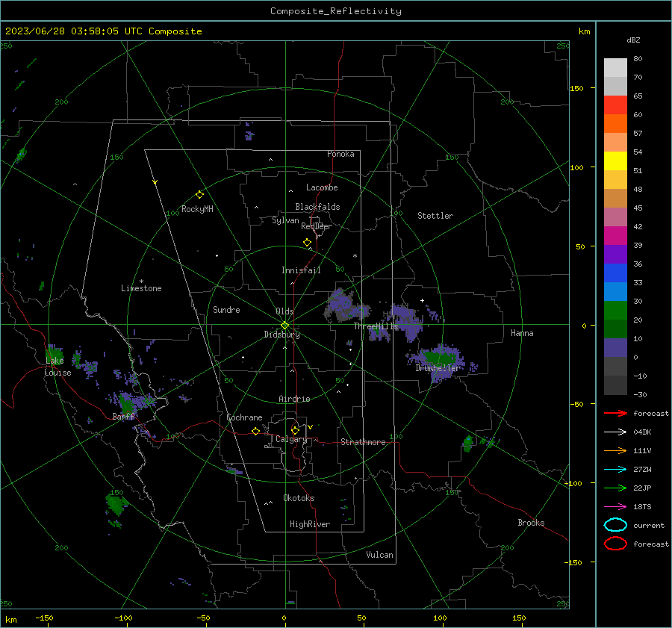Click the Brooks city label
The image size is (672, 628).
point(531,523)
